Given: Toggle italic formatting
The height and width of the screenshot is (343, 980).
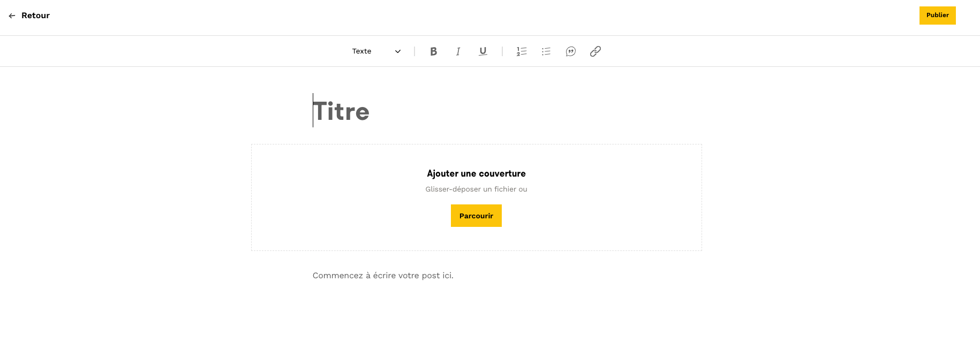Looking at the screenshot, I should pyautogui.click(x=458, y=51).
